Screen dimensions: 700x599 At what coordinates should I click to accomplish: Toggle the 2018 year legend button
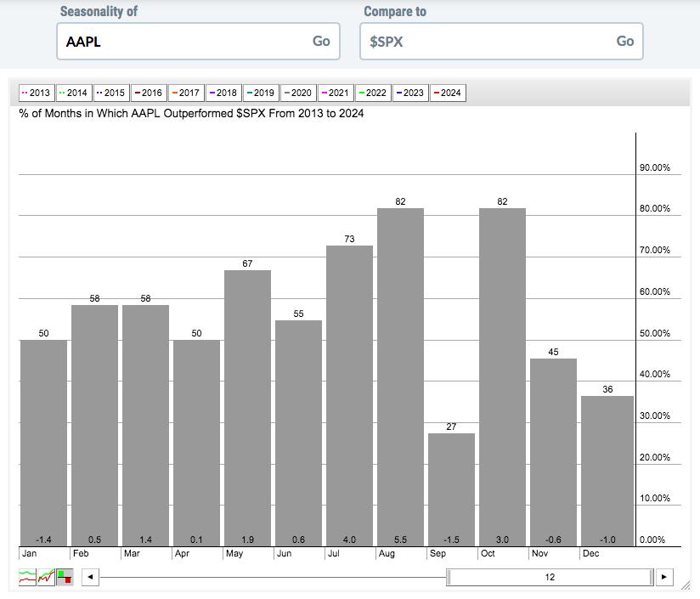(x=223, y=93)
